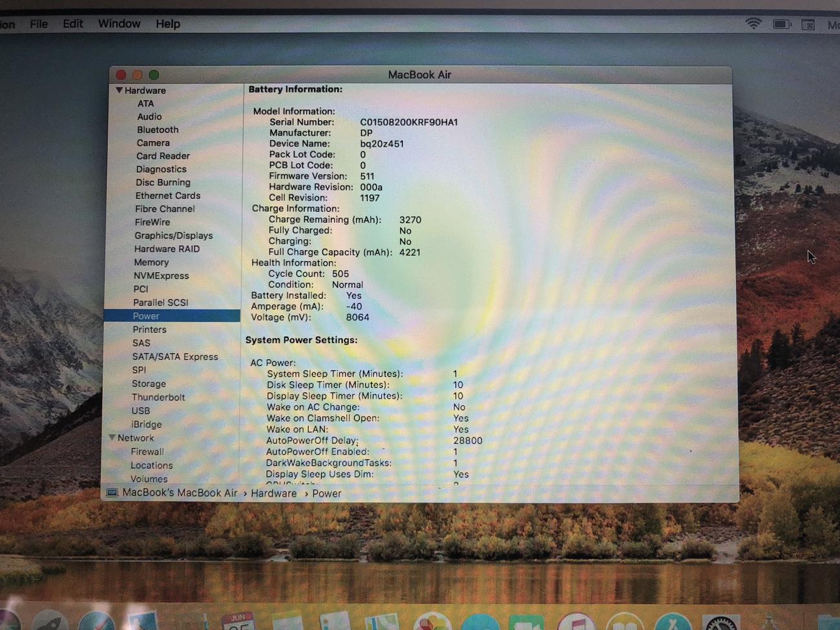Viewport: 840px width, 630px height.
Task: Show Storage details
Action: pyautogui.click(x=149, y=384)
